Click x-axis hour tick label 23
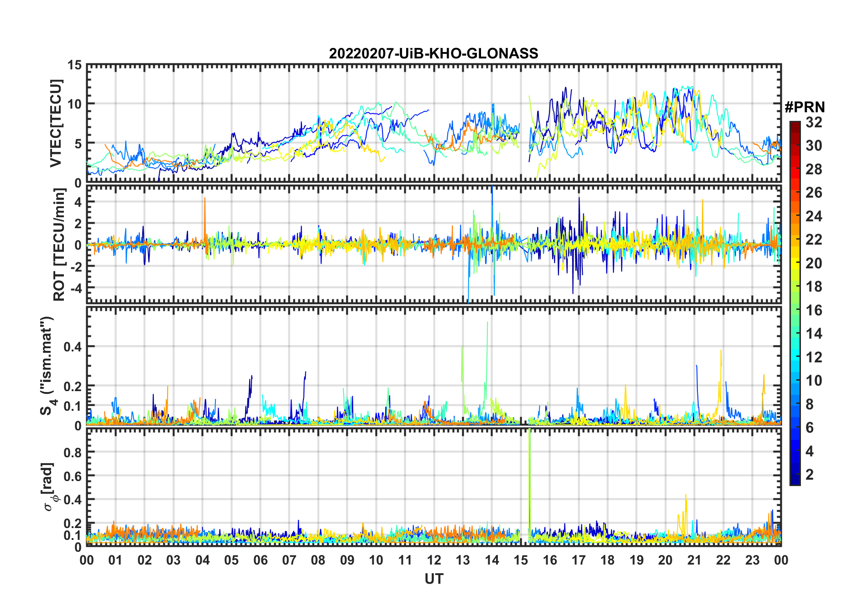This screenshot has height=607, width=868. pyautogui.click(x=753, y=560)
